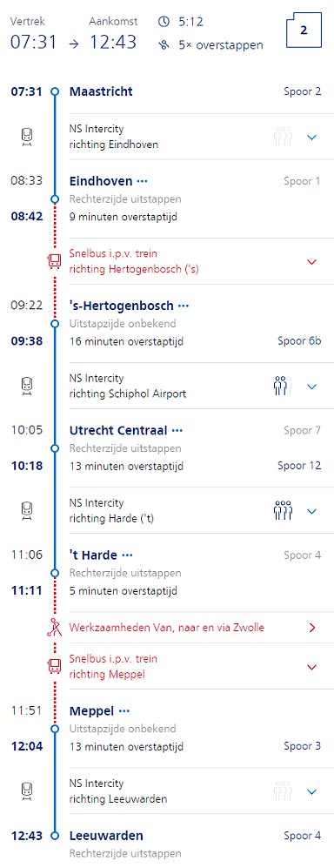Viewport: 334px width, 868px height.
Task: Click the train icon for Maastricht Intercity leg
Action: pyautogui.click(x=27, y=136)
